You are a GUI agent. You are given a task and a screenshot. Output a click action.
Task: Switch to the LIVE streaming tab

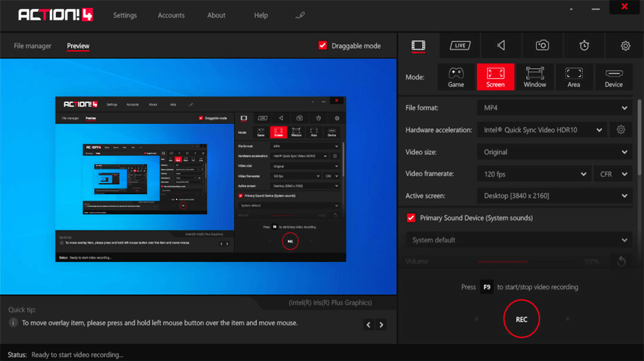pyautogui.click(x=460, y=45)
